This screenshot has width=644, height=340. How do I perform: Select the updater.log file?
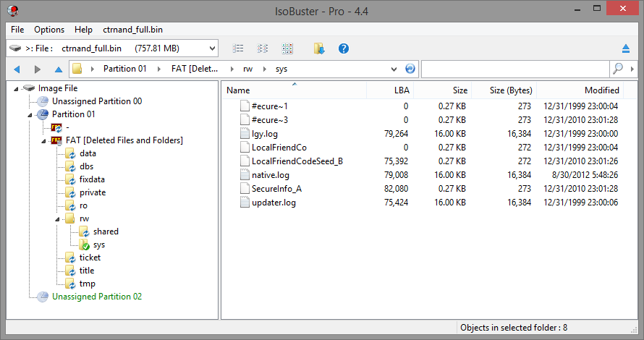274,203
